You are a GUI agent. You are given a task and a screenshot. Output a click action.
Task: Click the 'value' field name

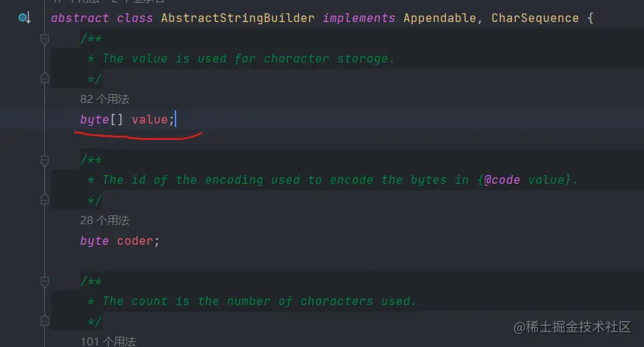pos(150,119)
